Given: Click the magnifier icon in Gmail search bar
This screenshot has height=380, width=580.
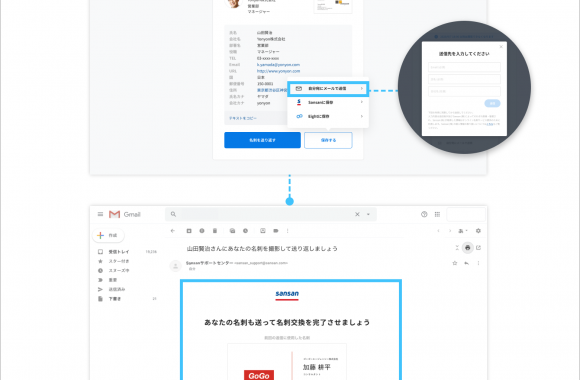Looking at the screenshot, I should pos(173,214).
